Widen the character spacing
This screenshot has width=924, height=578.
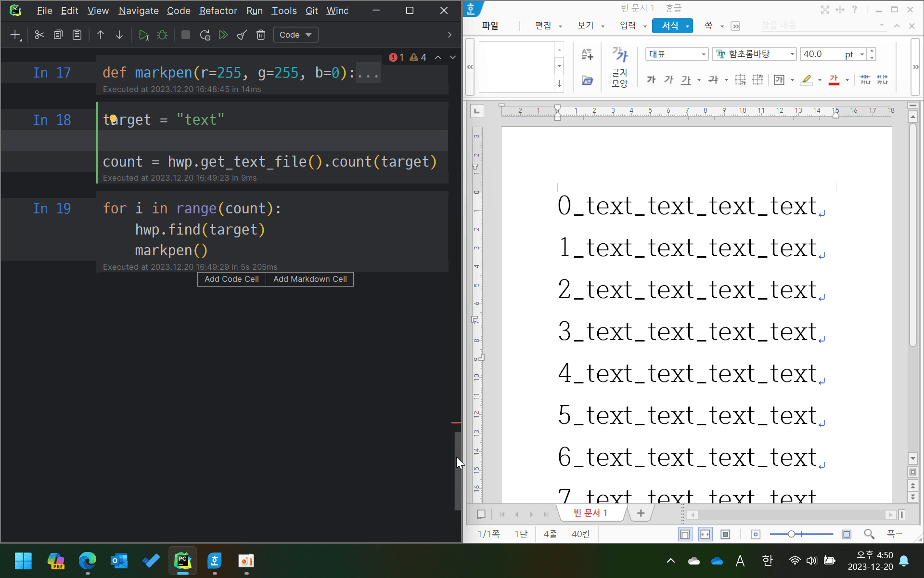coord(882,79)
